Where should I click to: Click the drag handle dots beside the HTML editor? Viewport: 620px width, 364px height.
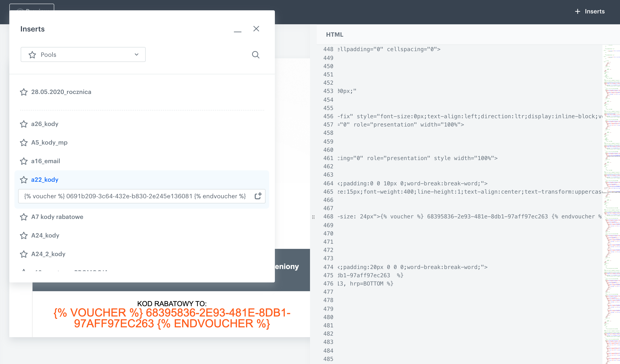pyautogui.click(x=313, y=217)
